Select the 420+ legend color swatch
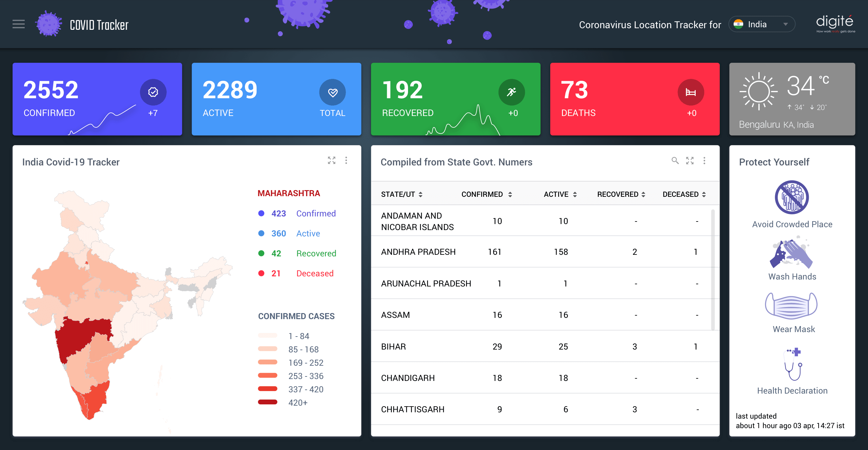Viewport: 868px width, 450px height. 268,402
